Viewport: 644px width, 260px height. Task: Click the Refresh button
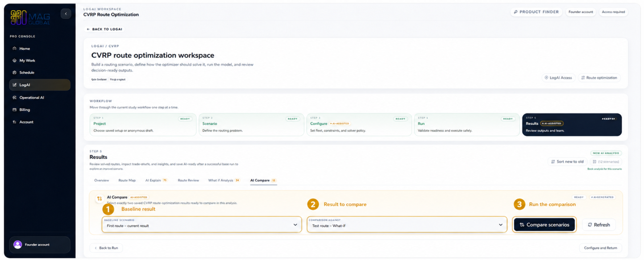point(599,225)
